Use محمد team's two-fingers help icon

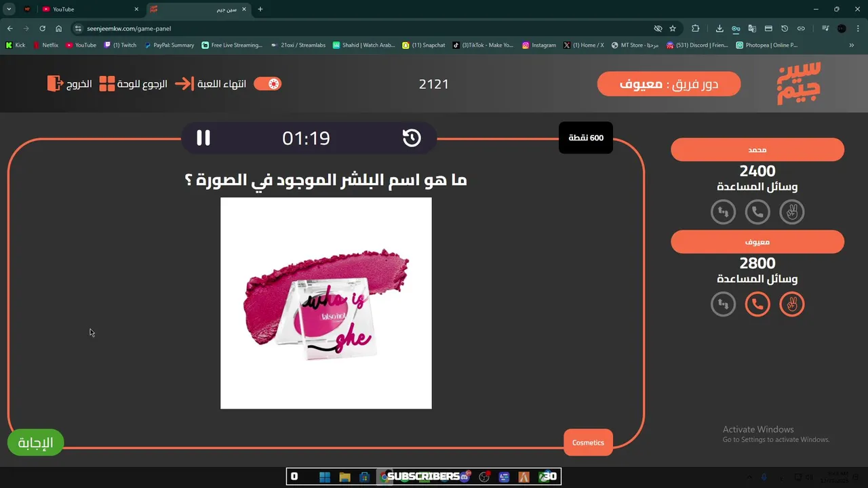tap(791, 212)
